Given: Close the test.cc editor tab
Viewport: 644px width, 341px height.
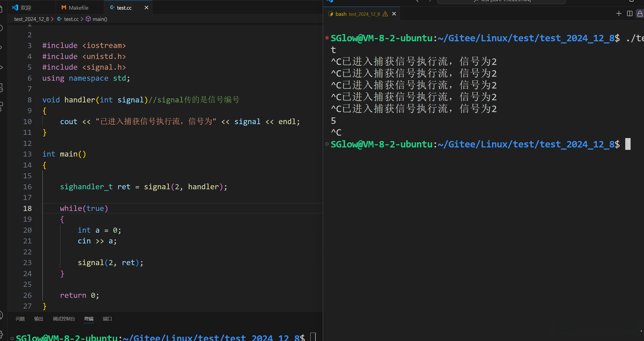Looking at the screenshot, I should 146,8.
